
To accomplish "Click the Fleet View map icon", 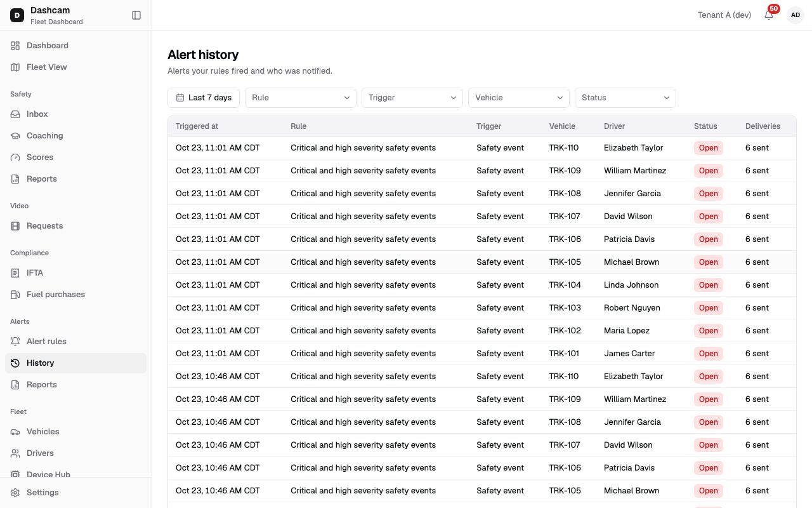I will pyautogui.click(x=15, y=67).
